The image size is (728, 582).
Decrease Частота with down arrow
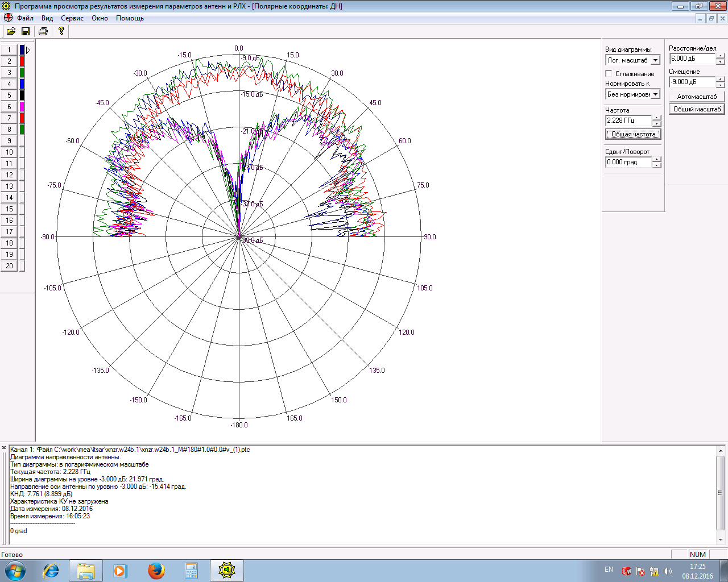[657, 123]
